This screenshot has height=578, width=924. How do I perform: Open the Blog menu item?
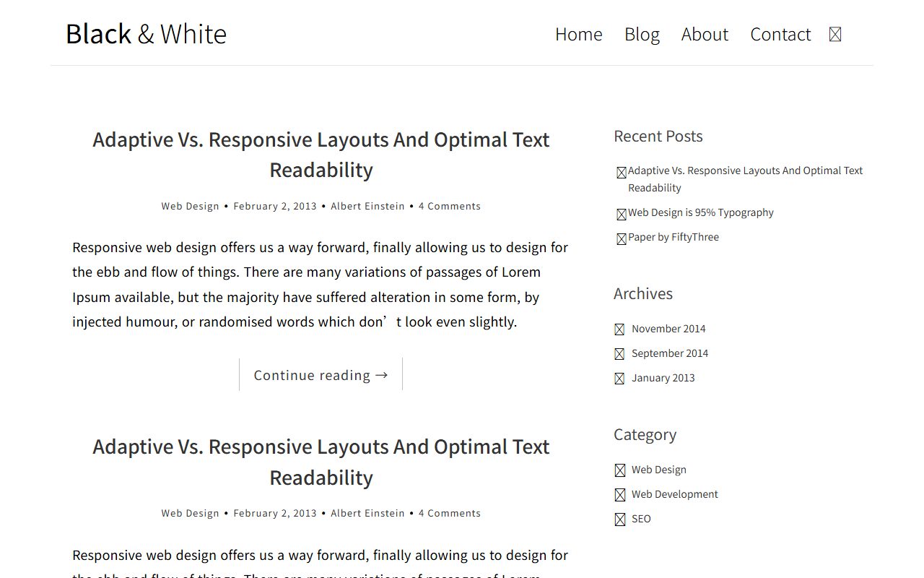(x=642, y=34)
